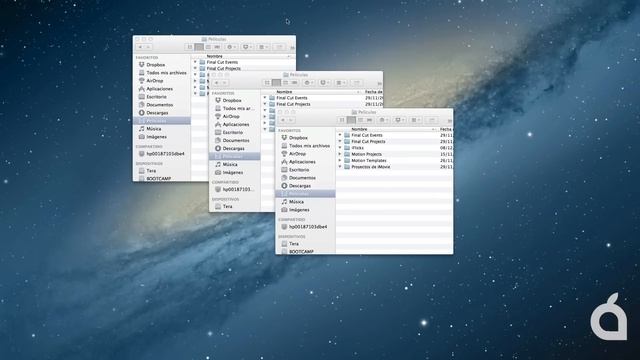Sort by the Nombre column in the front window
Viewport: 640px width, 360px height.
[386, 129]
